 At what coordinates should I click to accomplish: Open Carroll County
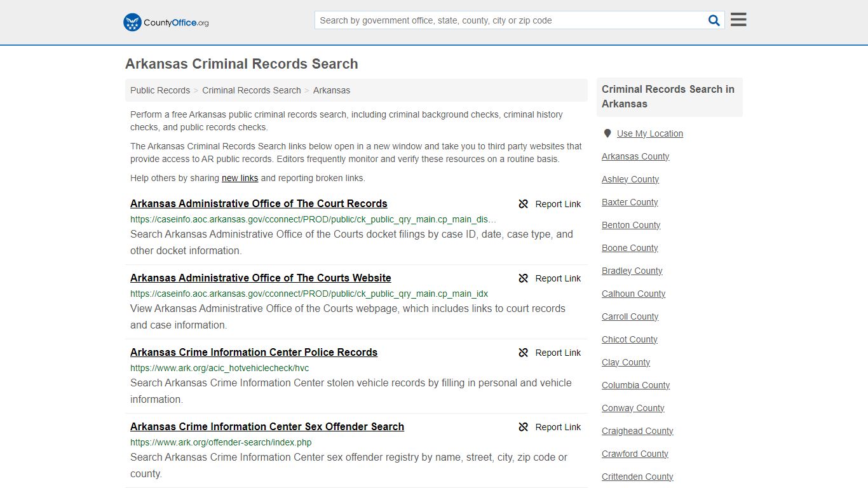[630, 316]
